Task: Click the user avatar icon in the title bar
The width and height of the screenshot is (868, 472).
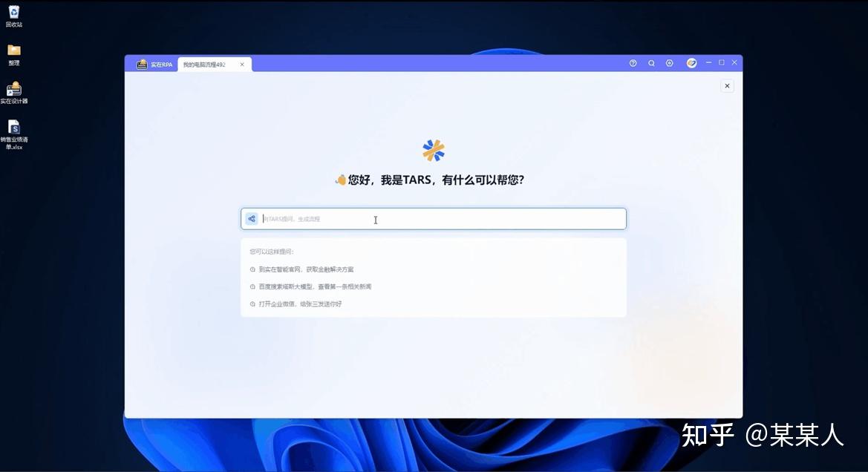Action: 691,62
